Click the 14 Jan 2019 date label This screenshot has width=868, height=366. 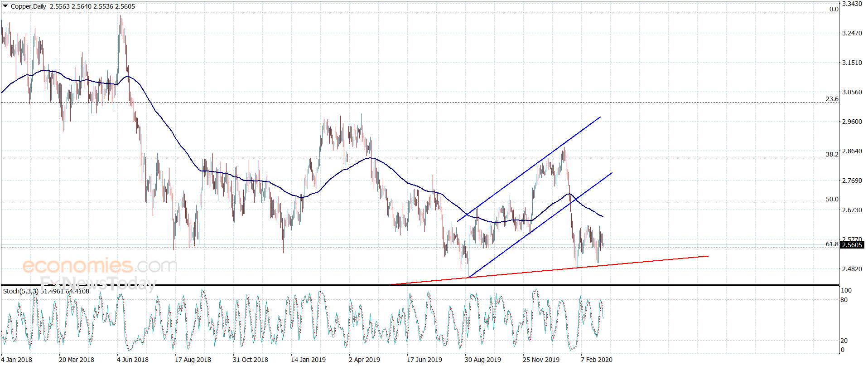click(x=309, y=360)
